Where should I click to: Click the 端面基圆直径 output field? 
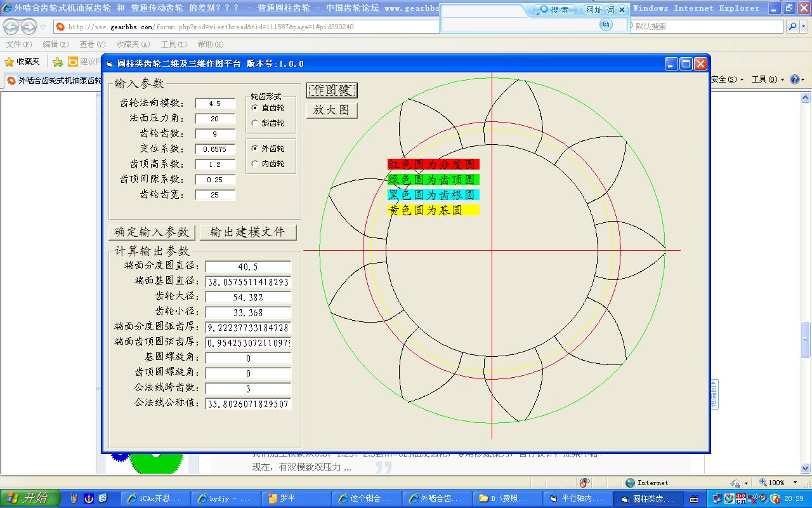click(x=248, y=282)
